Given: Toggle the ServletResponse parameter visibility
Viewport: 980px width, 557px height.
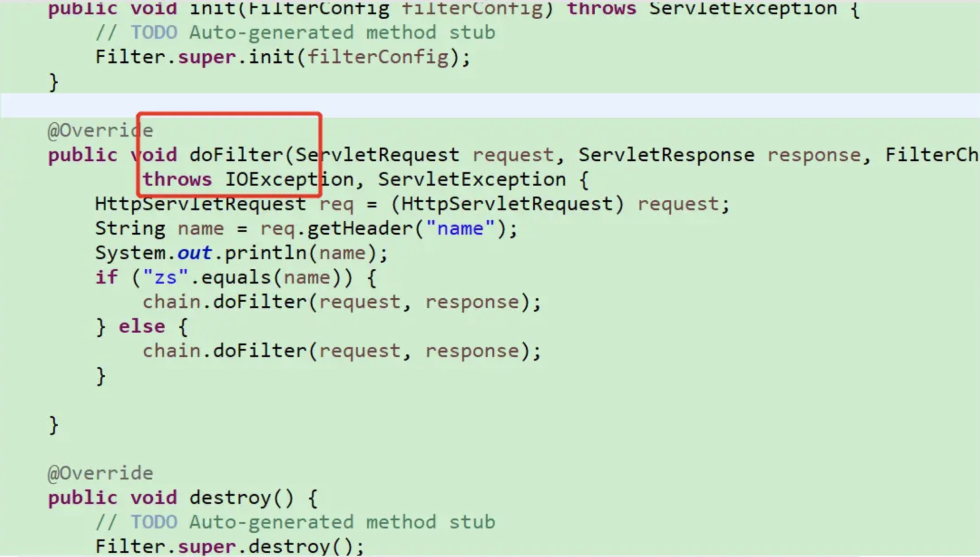Looking at the screenshot, I should click(666, 155).
